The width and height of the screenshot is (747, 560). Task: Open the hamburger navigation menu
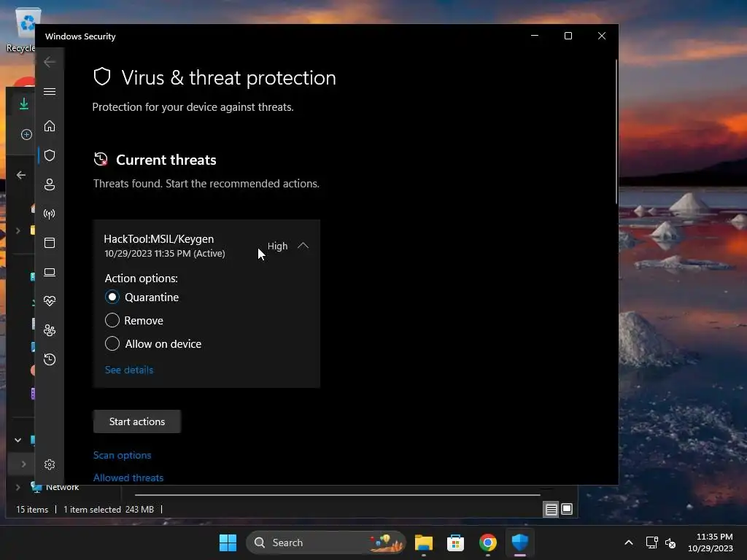pyautogui.click(x=50, y=91)
